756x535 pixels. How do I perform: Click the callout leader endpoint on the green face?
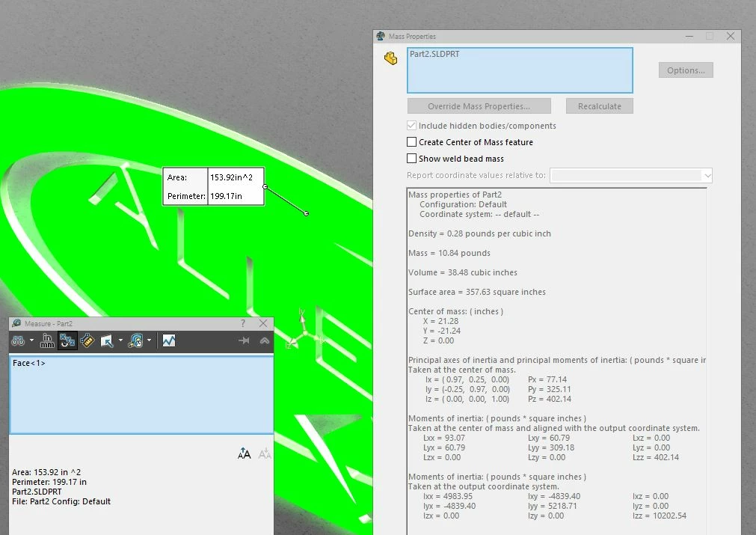[307, 213]
